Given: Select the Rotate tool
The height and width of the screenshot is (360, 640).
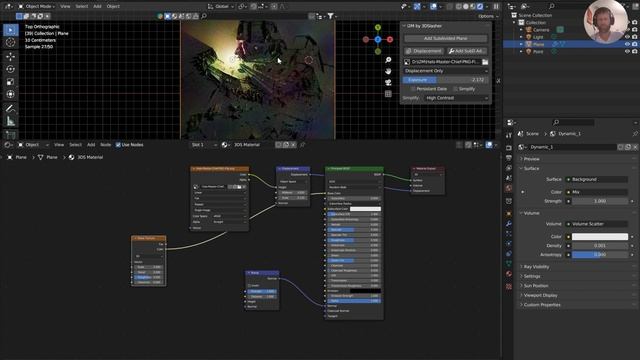Looking at the screenshot, I should pos(11,69).
